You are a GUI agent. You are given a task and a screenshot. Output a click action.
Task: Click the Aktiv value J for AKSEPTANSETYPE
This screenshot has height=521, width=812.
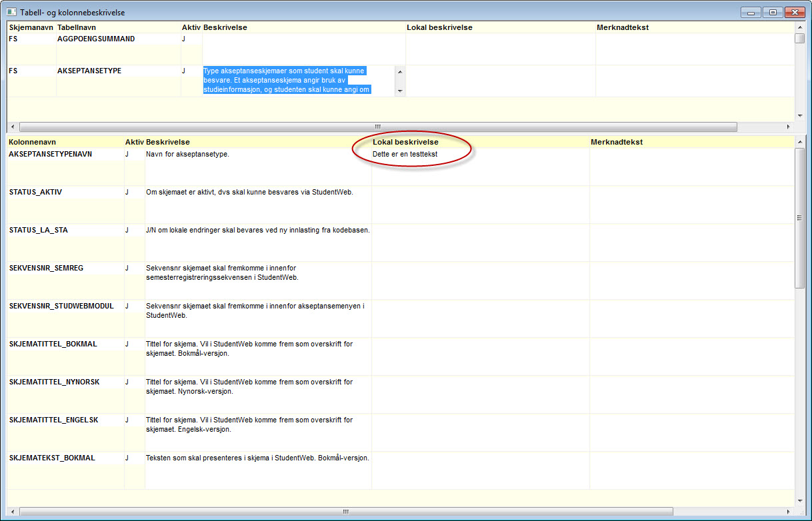coord(184,71)
